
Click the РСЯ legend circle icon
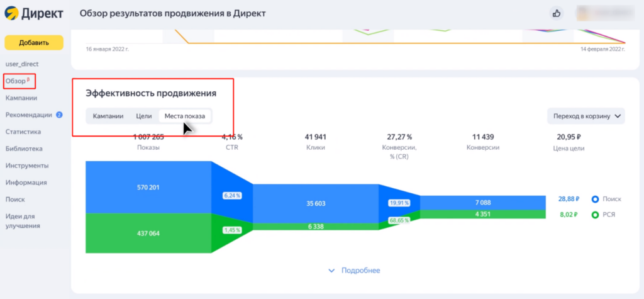tap(595, 214)
